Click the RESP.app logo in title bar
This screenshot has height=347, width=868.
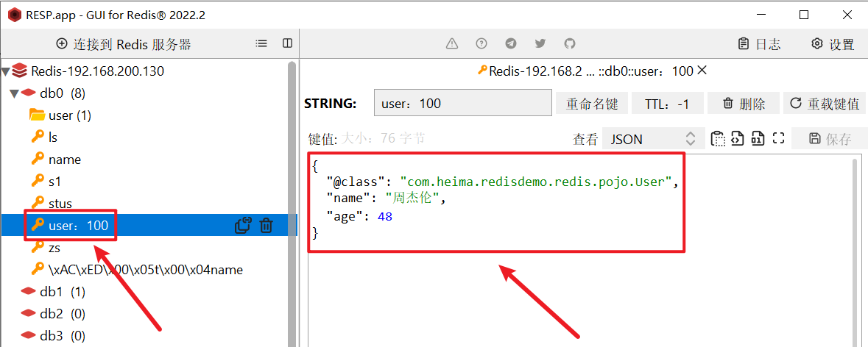coord(15,15)
